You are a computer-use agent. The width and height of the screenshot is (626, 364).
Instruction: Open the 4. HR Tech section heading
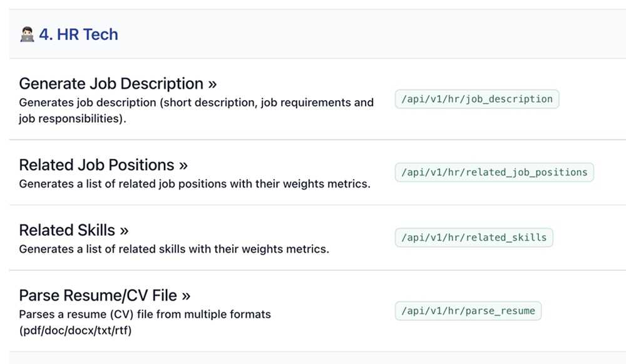click(78, 35)
